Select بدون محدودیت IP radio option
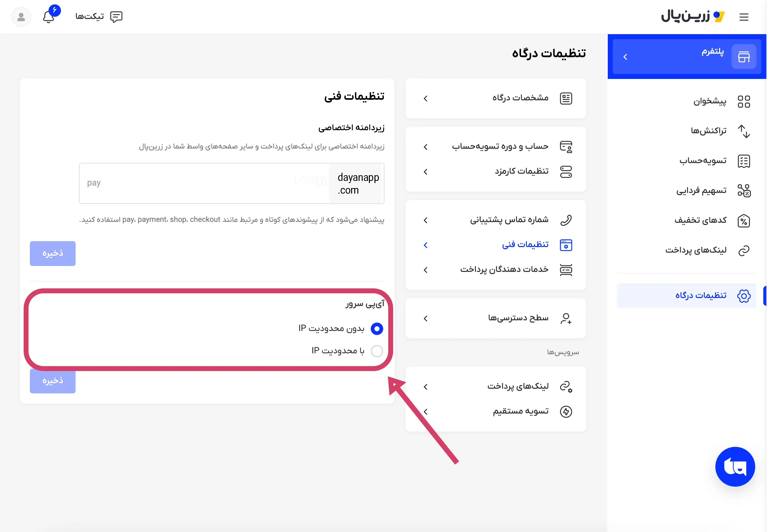The width and height of the screenshot is (767, 532). click(x=377, y=329)
